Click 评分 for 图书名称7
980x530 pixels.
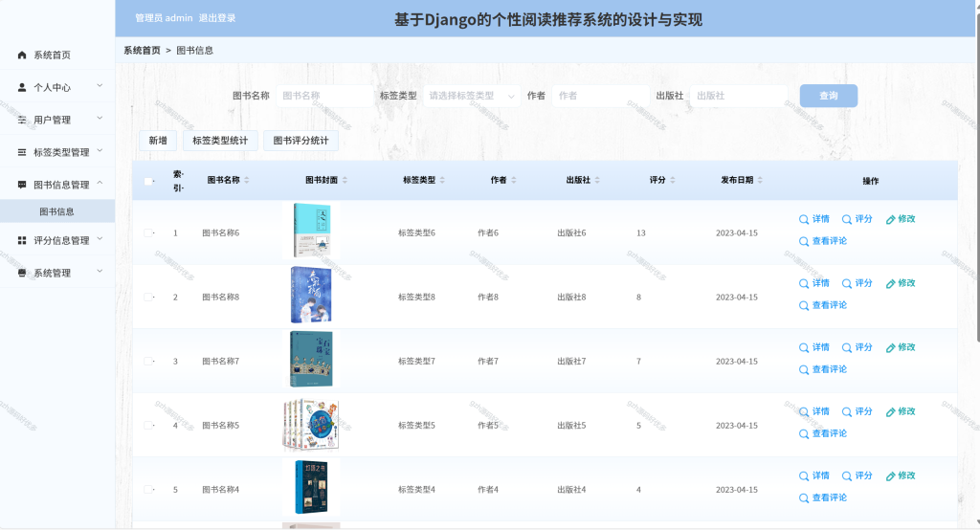857,347
